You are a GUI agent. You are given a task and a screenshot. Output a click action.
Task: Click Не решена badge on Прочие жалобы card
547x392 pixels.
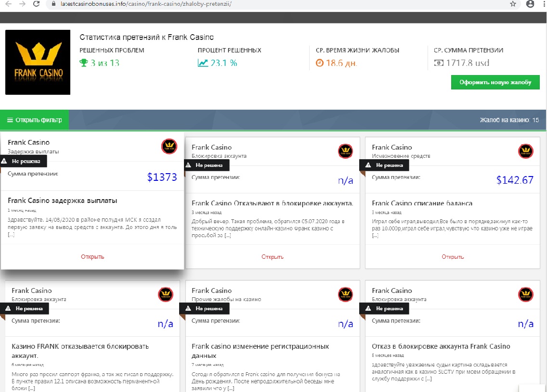[x=204, y=308]
